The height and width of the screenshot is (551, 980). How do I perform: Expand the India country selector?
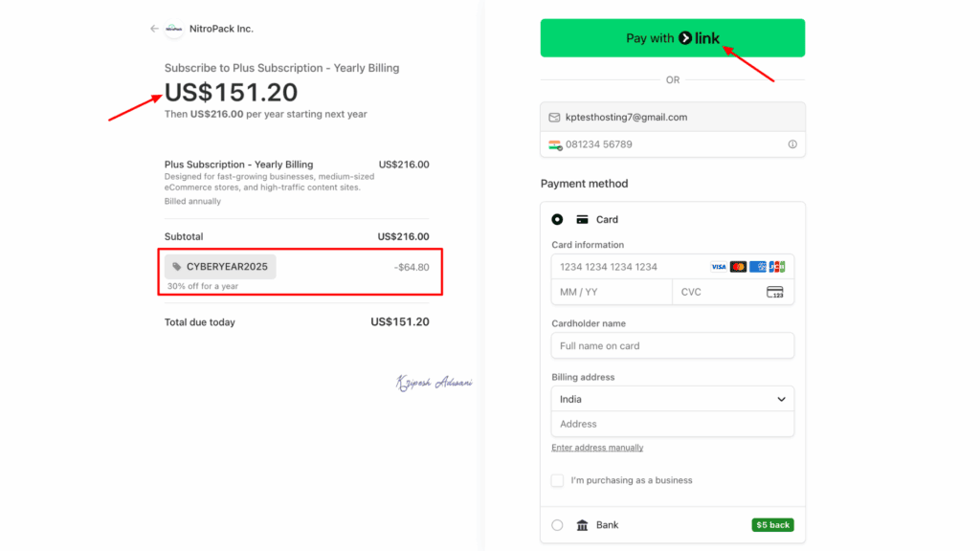click(780, 399)
